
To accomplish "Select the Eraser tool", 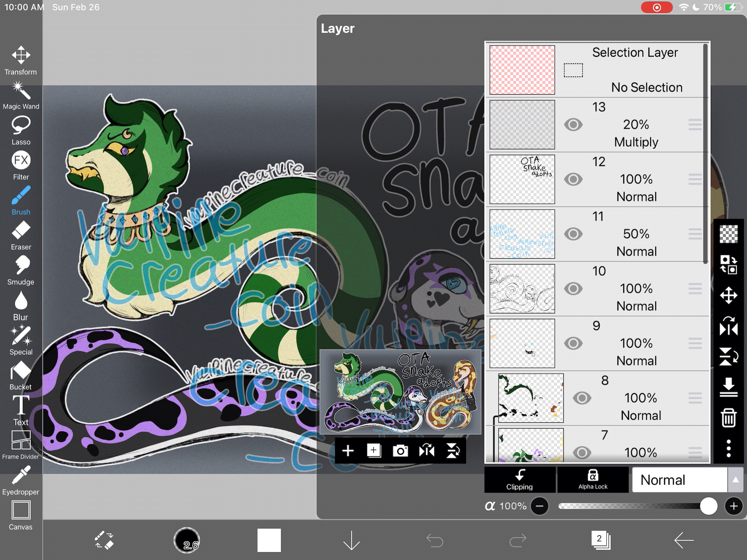I will (21, 236).
